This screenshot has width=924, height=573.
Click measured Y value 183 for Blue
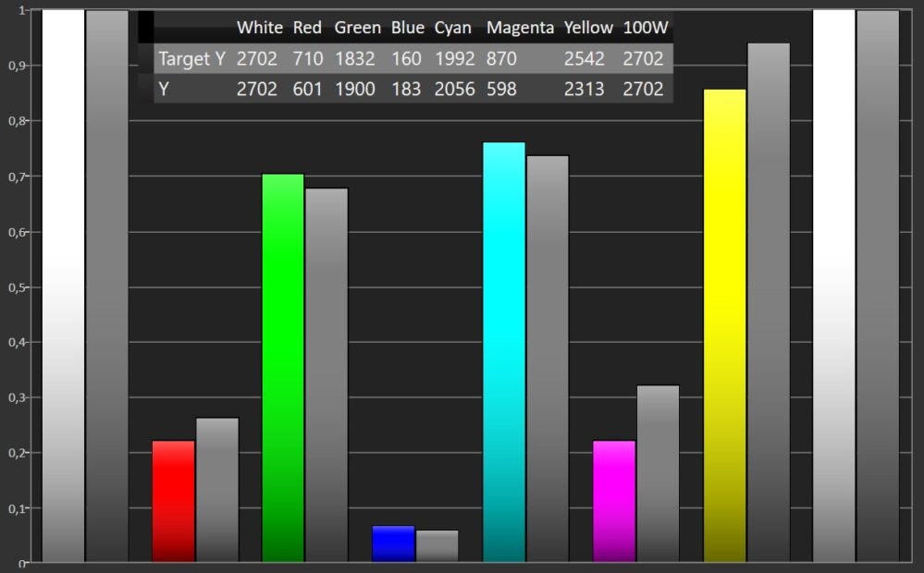[x=406, y=89]
